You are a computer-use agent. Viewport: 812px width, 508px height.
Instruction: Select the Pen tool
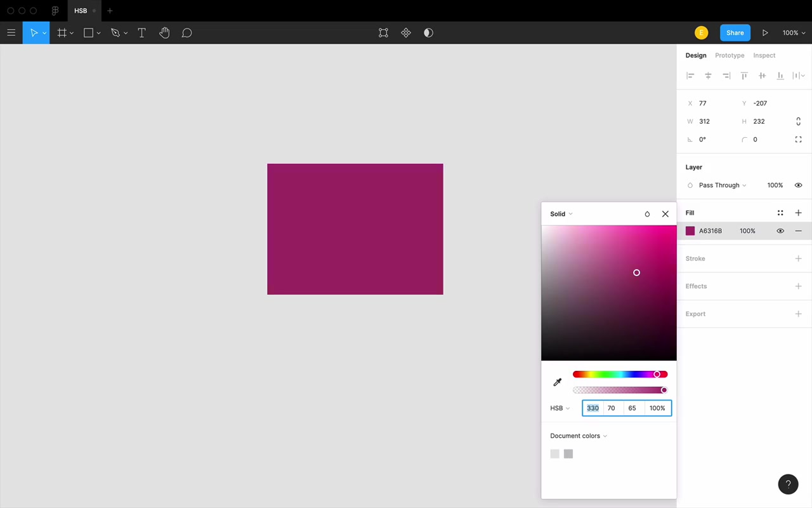click(115, 33)
